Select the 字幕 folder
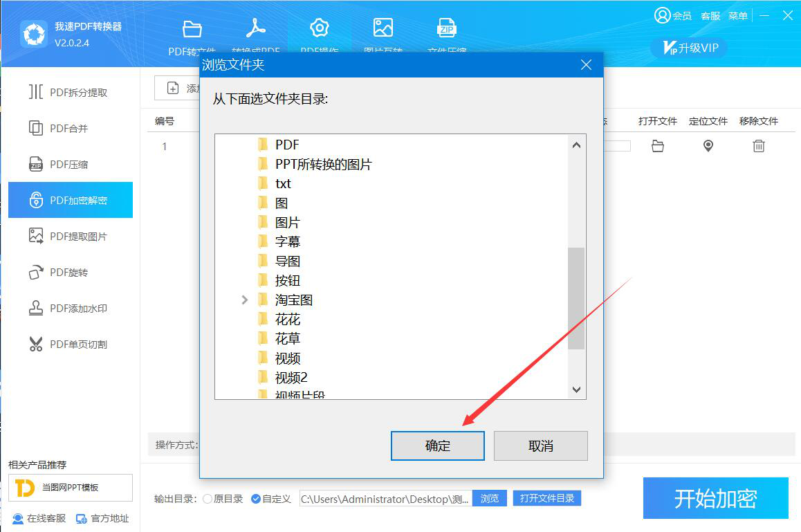The image size is (801, 532). [x=288, y=241]
